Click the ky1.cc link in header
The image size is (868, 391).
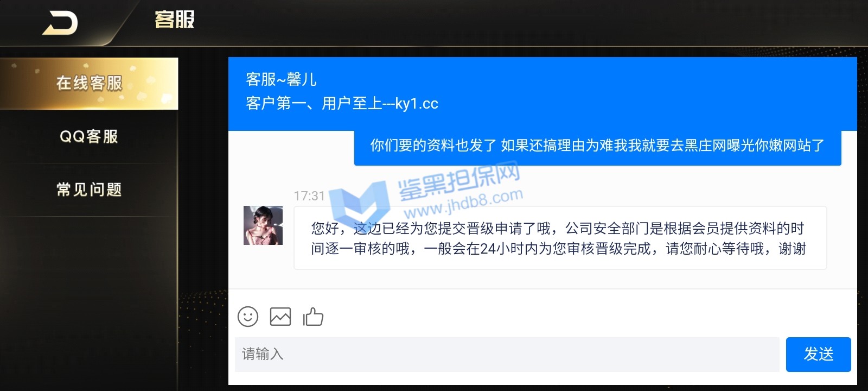(417, 104)
